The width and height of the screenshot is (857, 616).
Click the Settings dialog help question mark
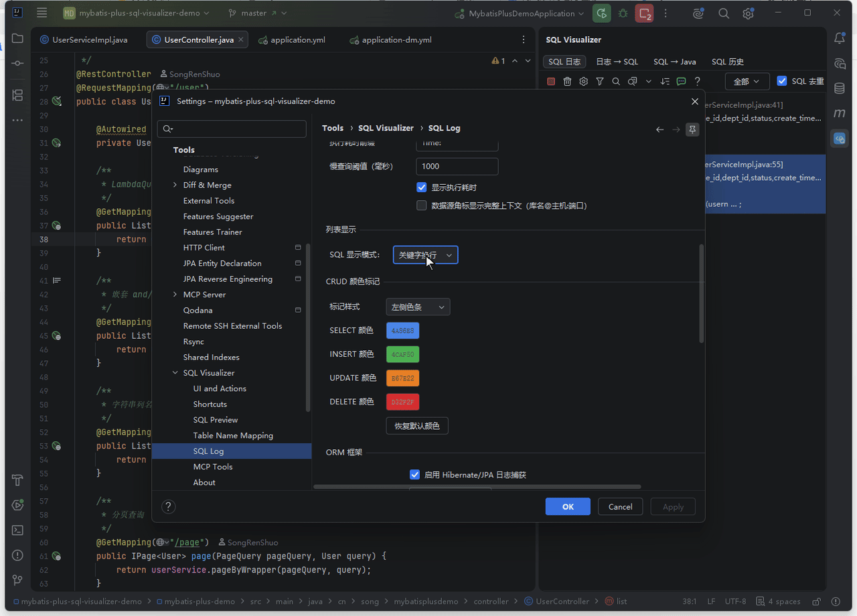(169, 507)
